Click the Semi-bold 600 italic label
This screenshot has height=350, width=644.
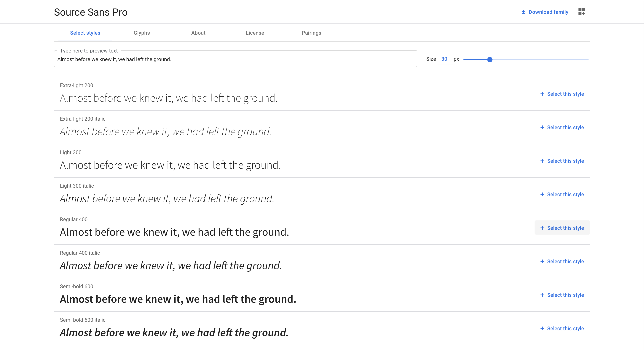click(82, 320)
